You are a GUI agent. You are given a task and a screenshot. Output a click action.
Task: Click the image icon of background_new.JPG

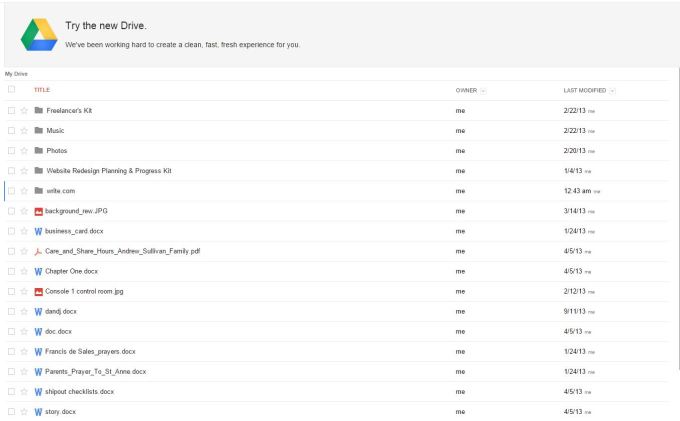(39, 212)
